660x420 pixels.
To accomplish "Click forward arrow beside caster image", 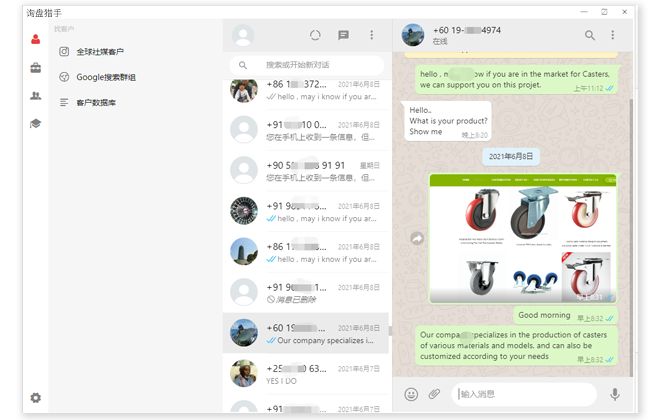I will coord(417,238).
